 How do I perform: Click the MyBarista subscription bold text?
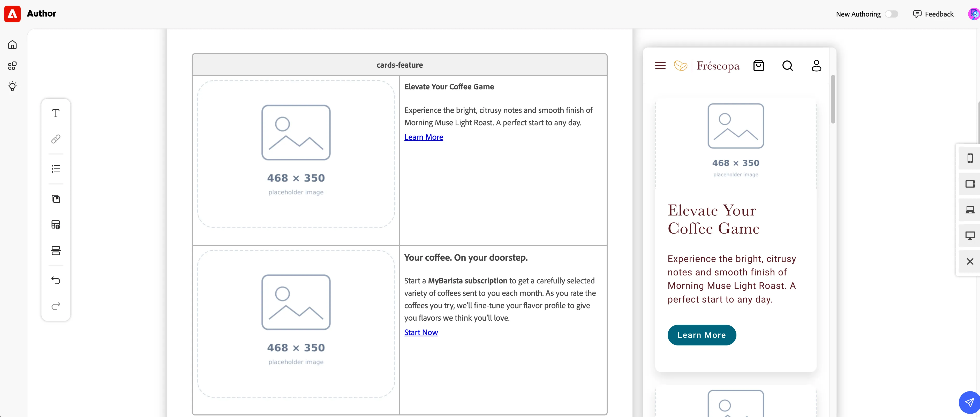click(x=468, y=281)
